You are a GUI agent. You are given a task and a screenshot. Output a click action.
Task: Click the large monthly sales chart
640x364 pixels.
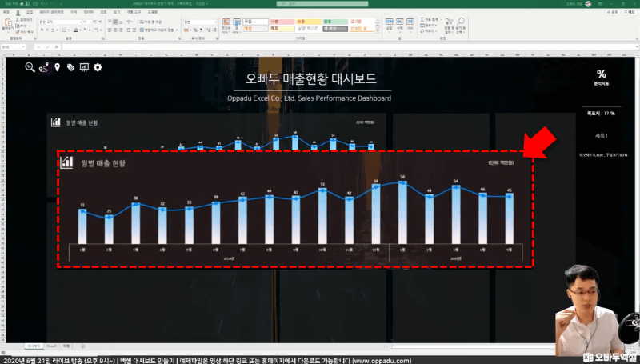(x=295, y=209)
